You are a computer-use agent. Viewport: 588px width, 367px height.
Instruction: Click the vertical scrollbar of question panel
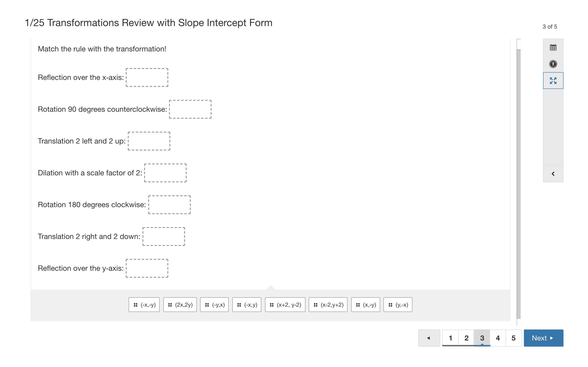519,182
